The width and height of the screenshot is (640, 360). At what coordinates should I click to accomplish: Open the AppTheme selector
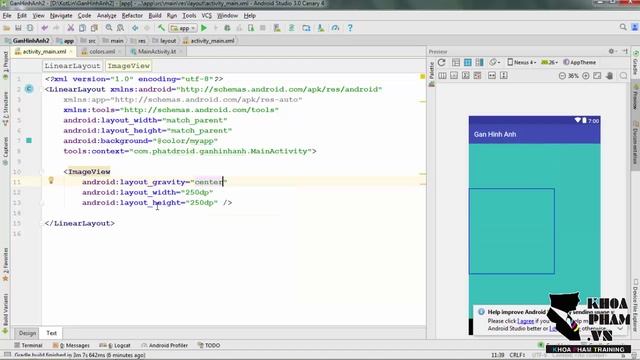pos(579,62)
